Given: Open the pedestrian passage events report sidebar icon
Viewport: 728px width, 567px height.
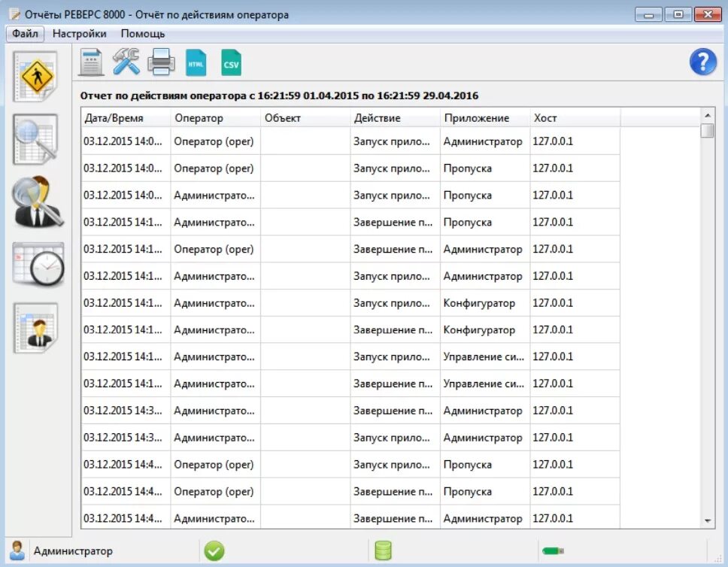Looking at the screenshot, I should point(35,76).
